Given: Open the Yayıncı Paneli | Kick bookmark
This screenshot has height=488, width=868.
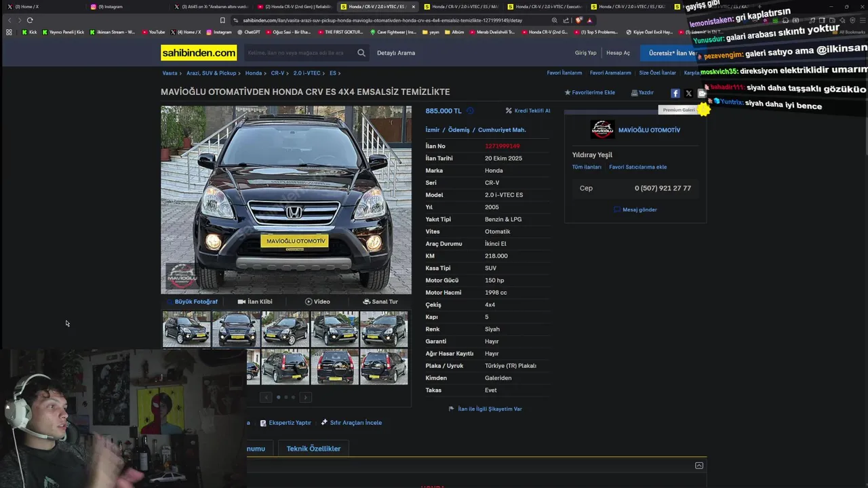Looking at the screenshot, I should point(63,32).
